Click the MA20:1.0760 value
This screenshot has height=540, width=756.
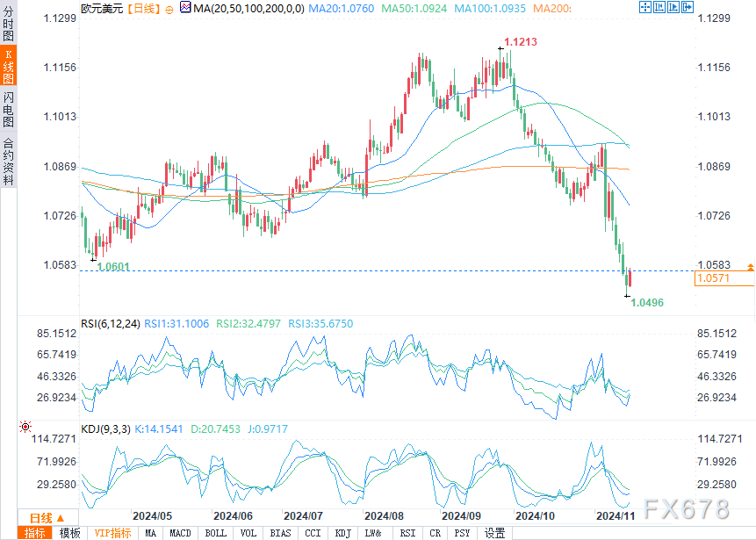tap(342, 9)
